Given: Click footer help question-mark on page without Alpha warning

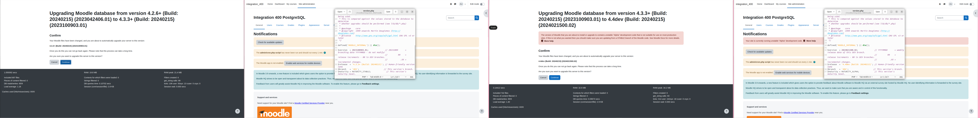Looking at the screenshot, I should (x=482, y=111).
